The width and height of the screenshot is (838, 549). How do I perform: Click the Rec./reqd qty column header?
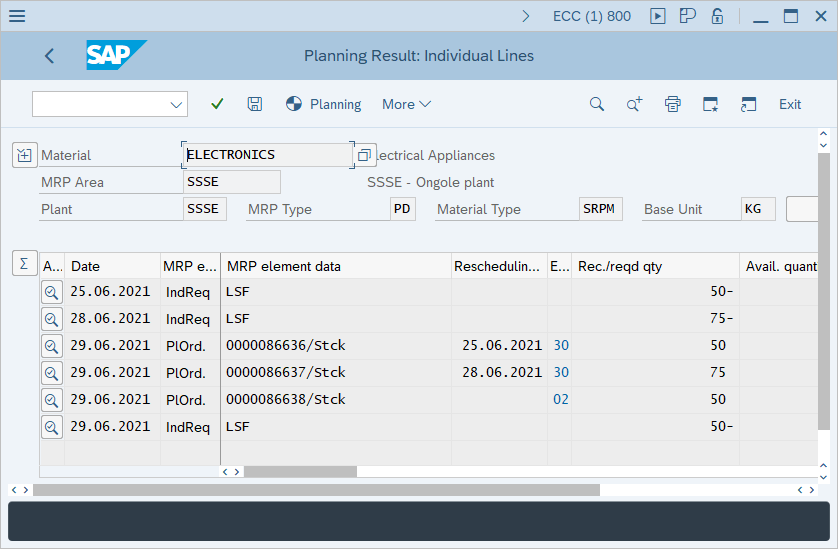click(x=620, y=266)
